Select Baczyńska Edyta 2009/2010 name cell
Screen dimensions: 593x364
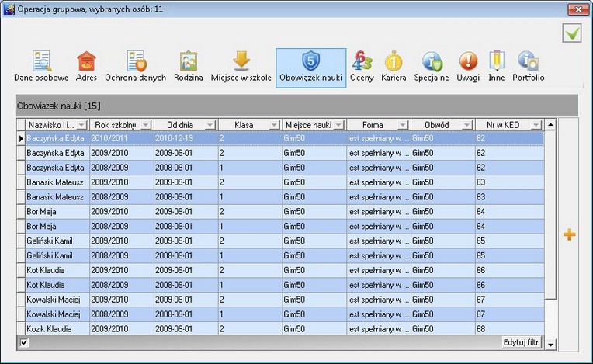(x=57, y=153)
